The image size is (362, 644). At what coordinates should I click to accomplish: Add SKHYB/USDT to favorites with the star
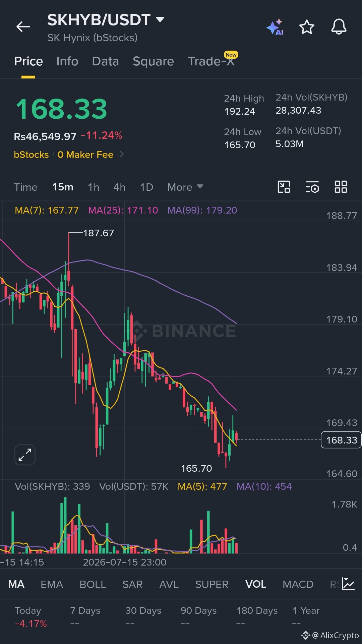tap(307, 27)
